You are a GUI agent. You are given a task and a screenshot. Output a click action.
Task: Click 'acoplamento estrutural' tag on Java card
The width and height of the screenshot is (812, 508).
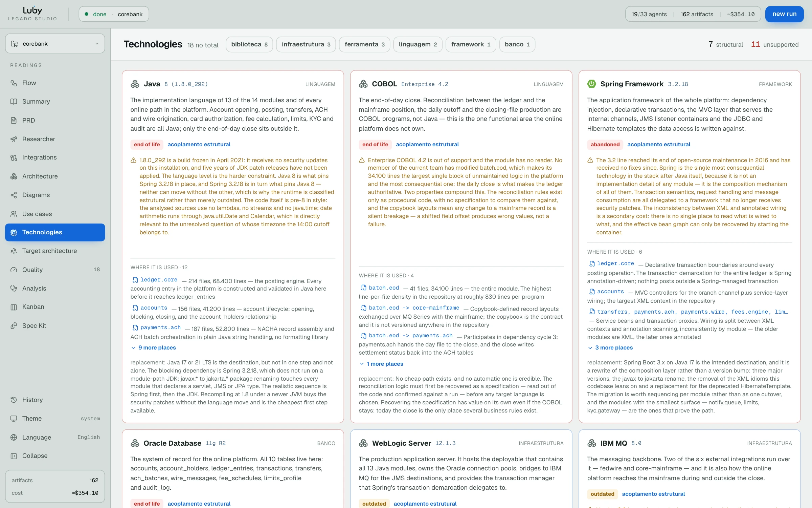199,145
